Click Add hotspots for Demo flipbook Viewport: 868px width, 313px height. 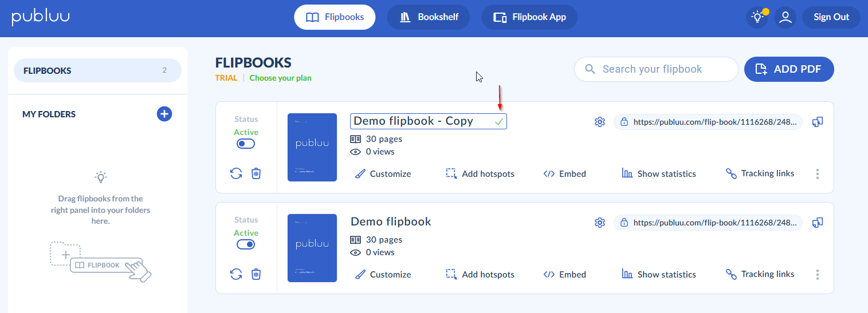(480, 274)
